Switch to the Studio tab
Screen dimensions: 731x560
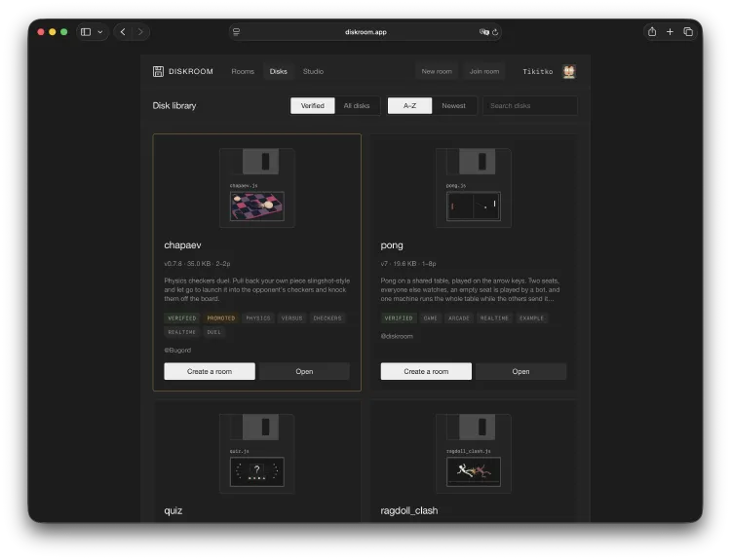point(313,71)
